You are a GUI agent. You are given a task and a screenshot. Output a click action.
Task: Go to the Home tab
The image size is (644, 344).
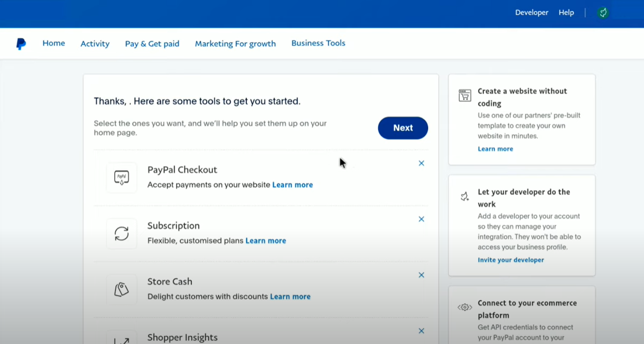(x=54, y=43)
